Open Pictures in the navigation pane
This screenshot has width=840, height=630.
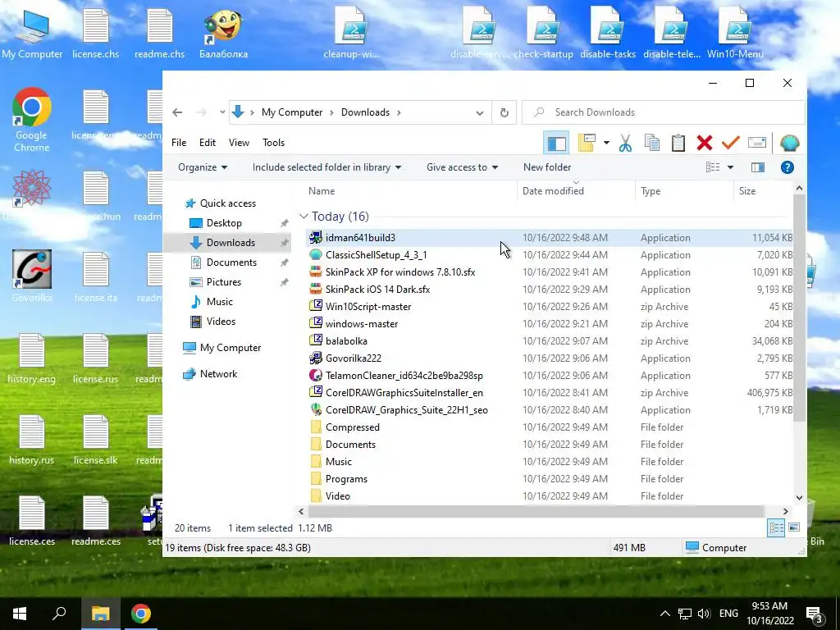pyautogui.click(x=223, y=282)
